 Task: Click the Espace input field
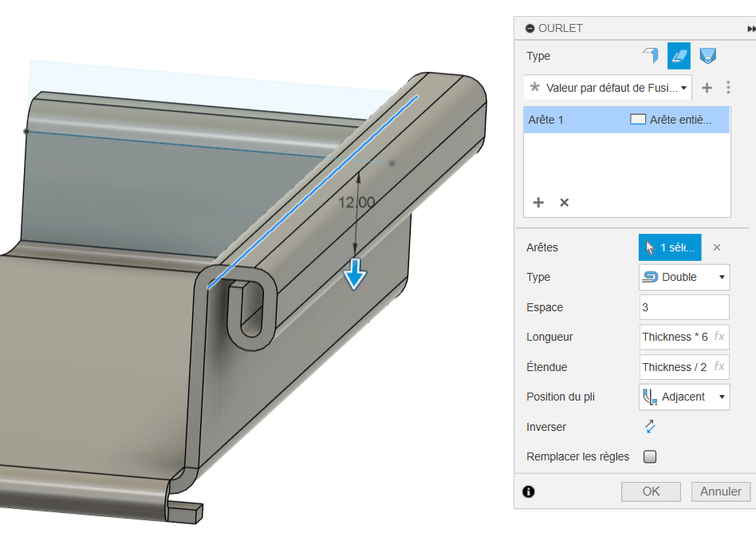click(x=684, y=307)
